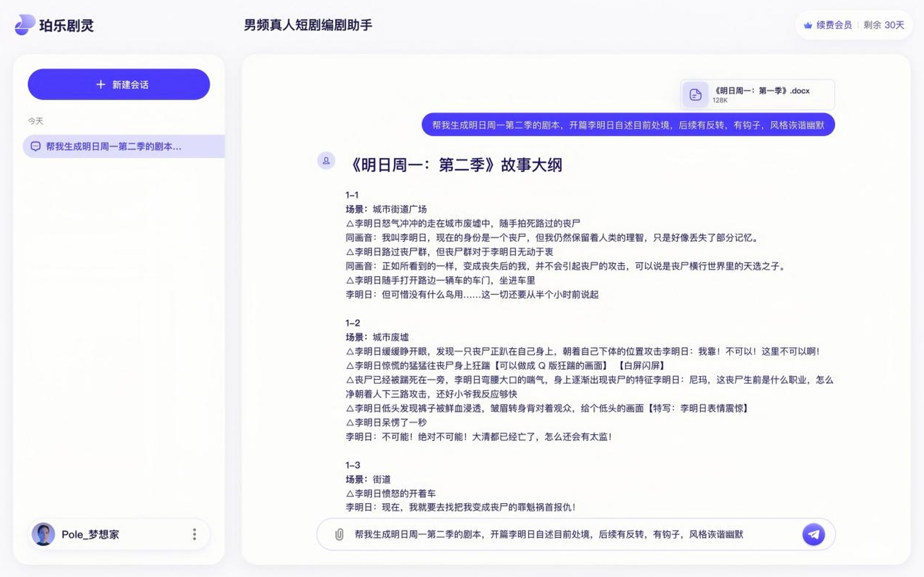Screen dimensions: 924x577
Task: Click the sent prompt message bubble
Action: click(x=628, y=125)
